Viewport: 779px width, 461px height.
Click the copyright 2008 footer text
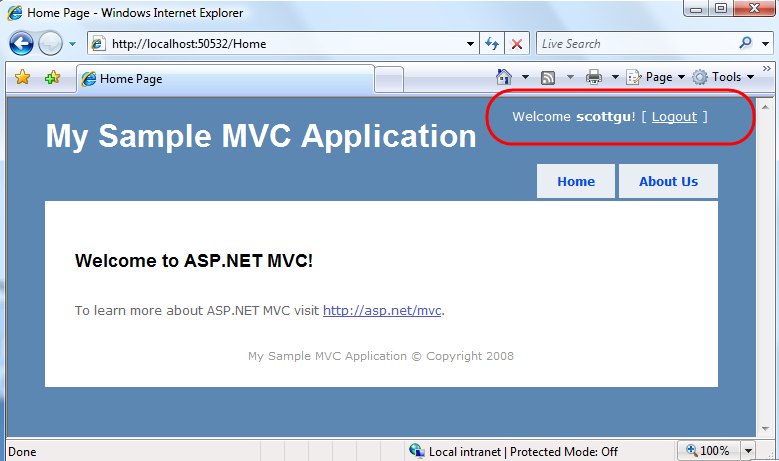tap(381, 356)
